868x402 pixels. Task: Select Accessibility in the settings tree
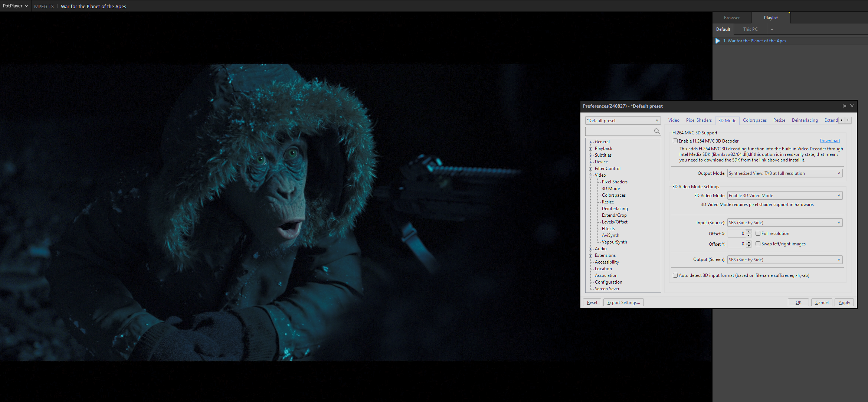point(607,262)
